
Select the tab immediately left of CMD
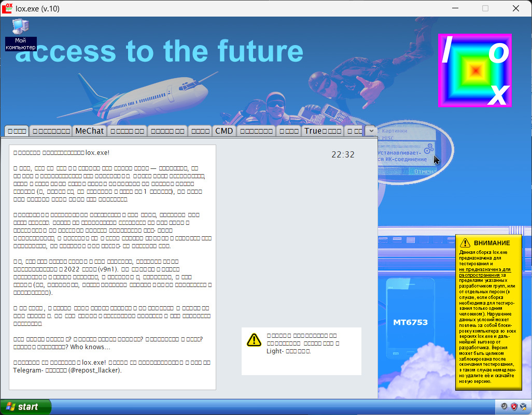click(200, 131)
